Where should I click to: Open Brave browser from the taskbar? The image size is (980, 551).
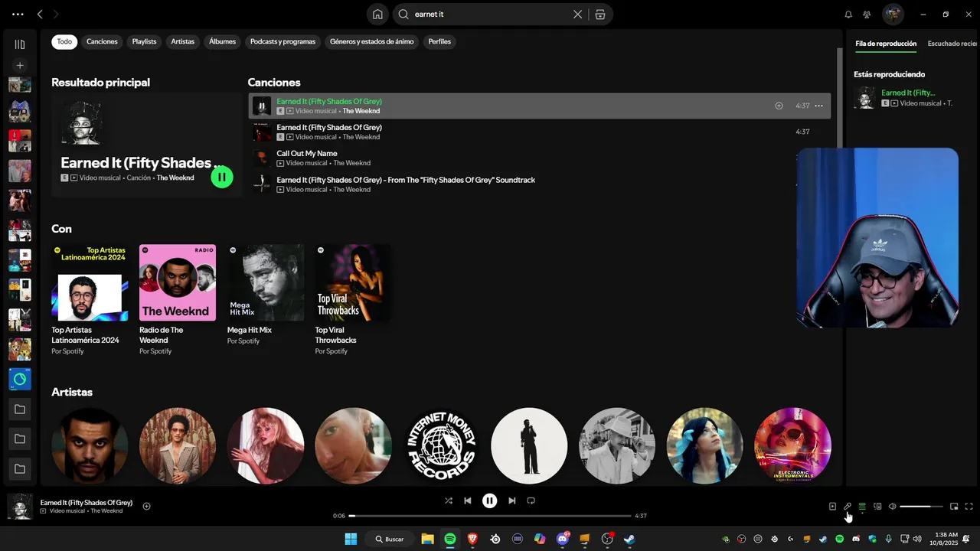[x=472, y=539]
